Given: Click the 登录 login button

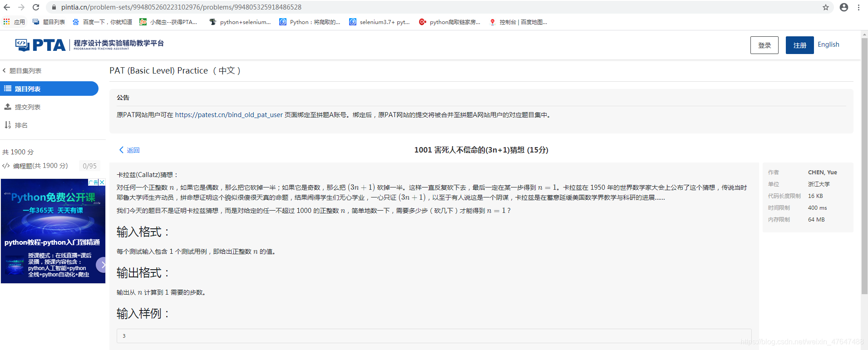Looking at the screenshot, I should [764, 45].
